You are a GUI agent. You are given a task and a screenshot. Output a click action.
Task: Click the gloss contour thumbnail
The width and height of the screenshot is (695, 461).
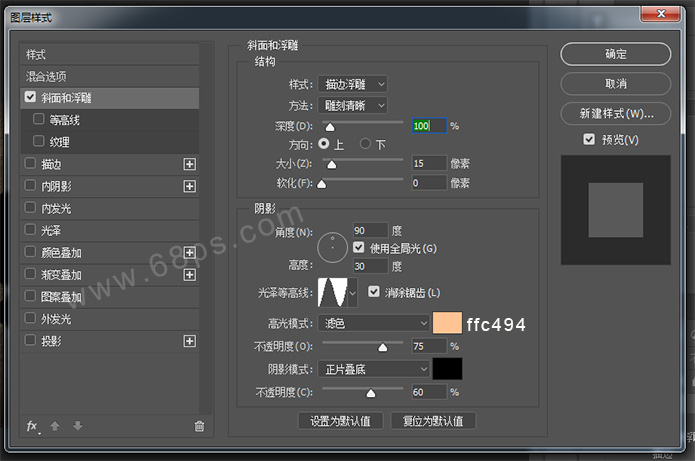point(332,293)
